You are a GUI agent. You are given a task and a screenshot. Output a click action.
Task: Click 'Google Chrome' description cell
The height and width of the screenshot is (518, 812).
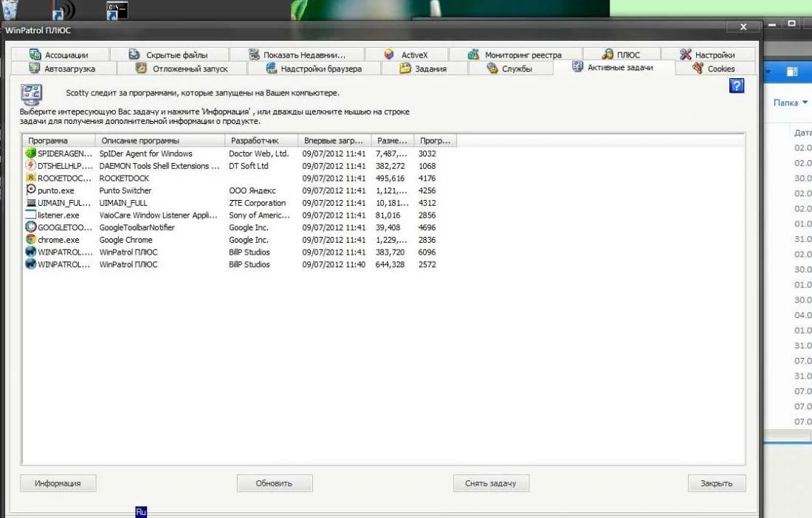(x=125, y=240)
